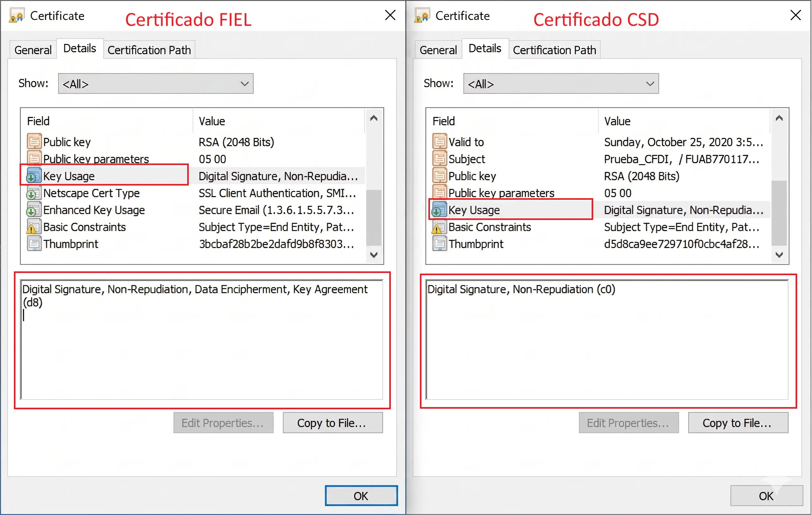Open Show dropdown in FIEL certificate
This screenshot has height=515, width=812.
point(155,84)
